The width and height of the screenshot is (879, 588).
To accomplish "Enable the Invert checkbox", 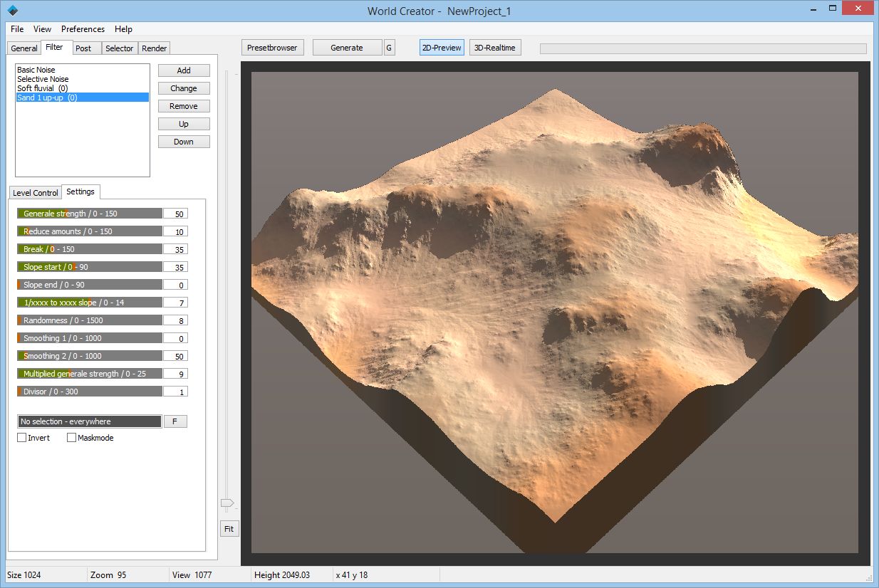I will click(22, 438).
